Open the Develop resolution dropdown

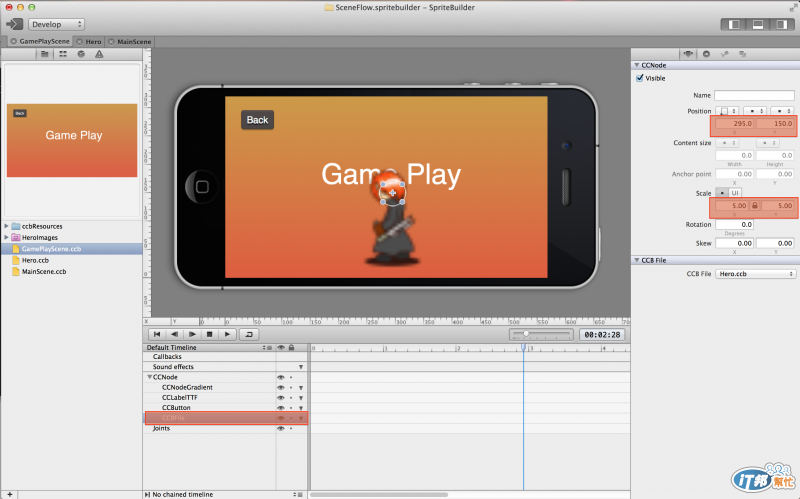(56, 24)
